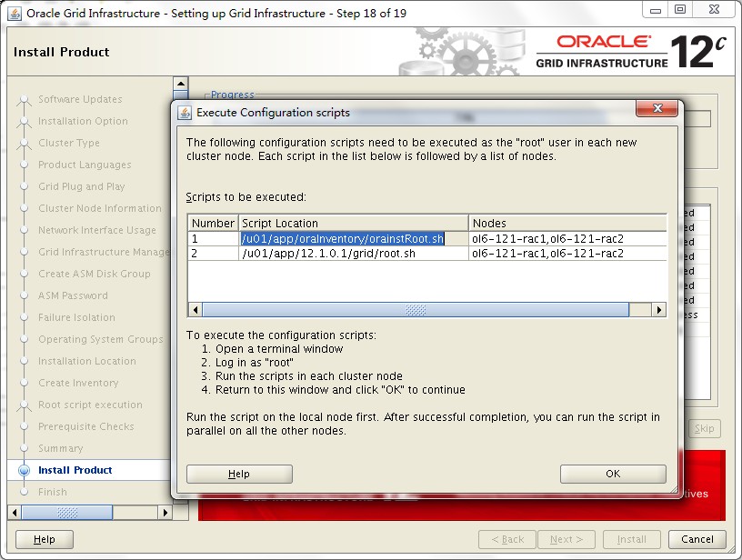This screenshot has width=742, height=560.
Task: Close the Execute Configuration scripts dialog
Action: click(x=657, y=108)
